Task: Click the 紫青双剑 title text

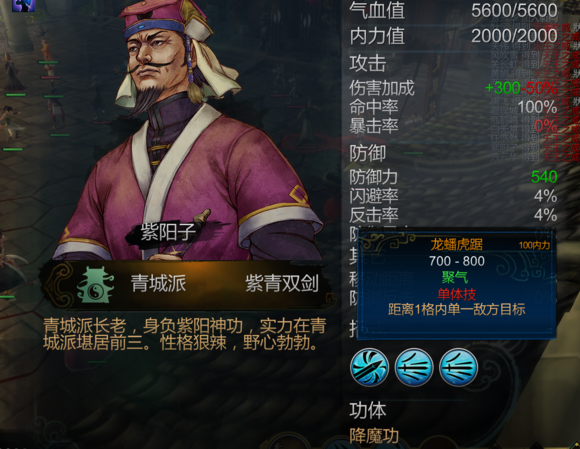Action: click(282, 284)
